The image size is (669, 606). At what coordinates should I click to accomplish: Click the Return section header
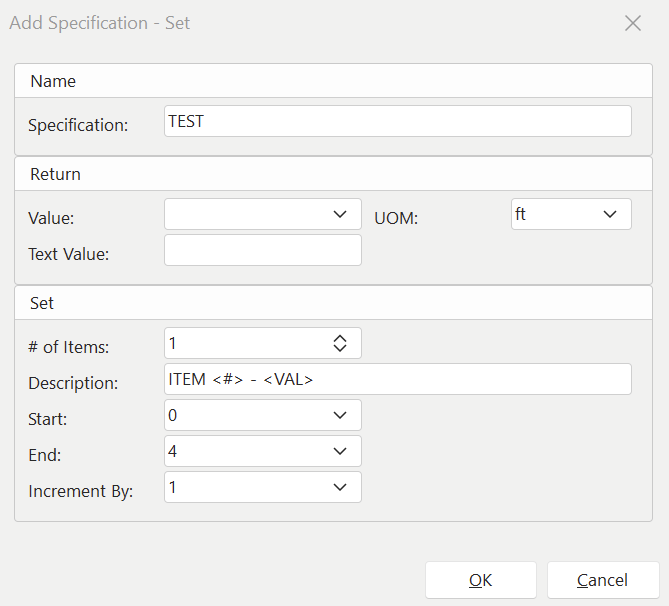[x=56, y=174]
